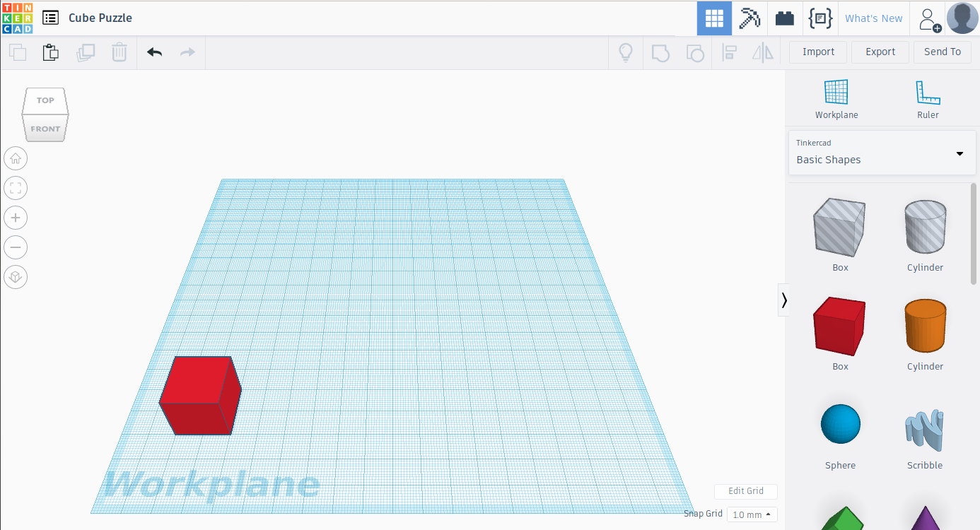980x530 pixels.
Task: Click the What's New link
Action: pos(873,18)
